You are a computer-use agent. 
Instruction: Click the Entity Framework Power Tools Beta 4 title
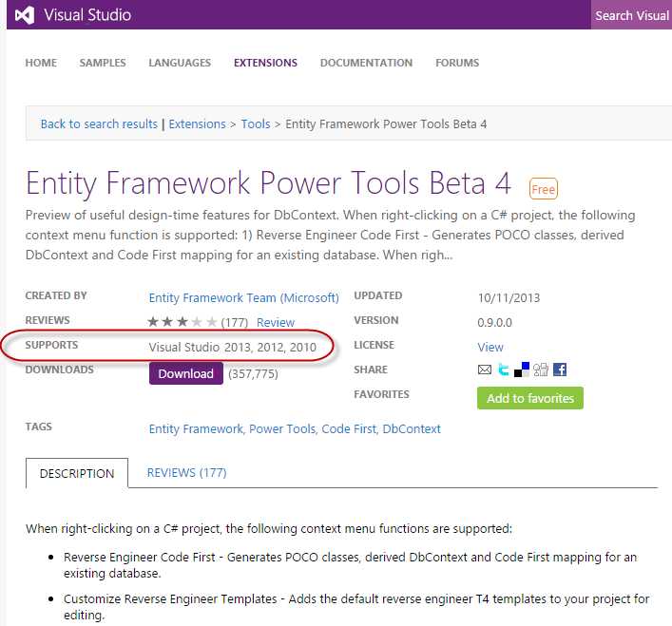268,182
